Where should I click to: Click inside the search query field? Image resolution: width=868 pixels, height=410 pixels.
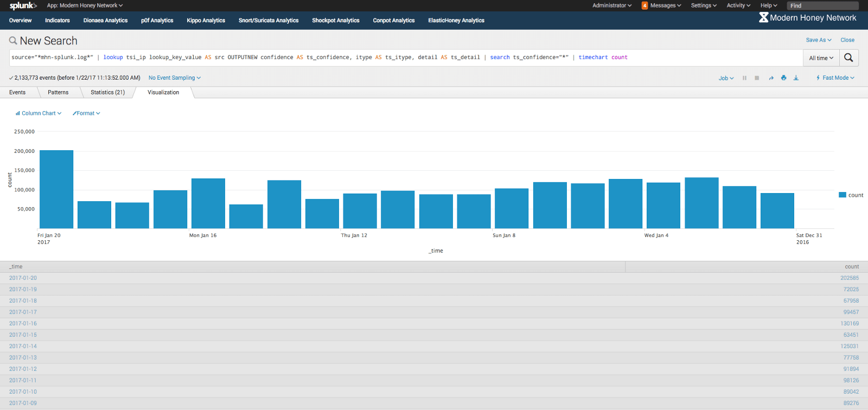pyautogui.click(x=406, y=58)
